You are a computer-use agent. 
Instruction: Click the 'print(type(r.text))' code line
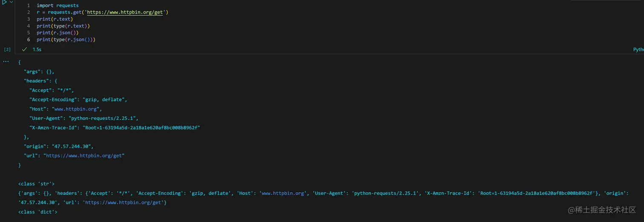pyautogui.click(x=63, y=26)
